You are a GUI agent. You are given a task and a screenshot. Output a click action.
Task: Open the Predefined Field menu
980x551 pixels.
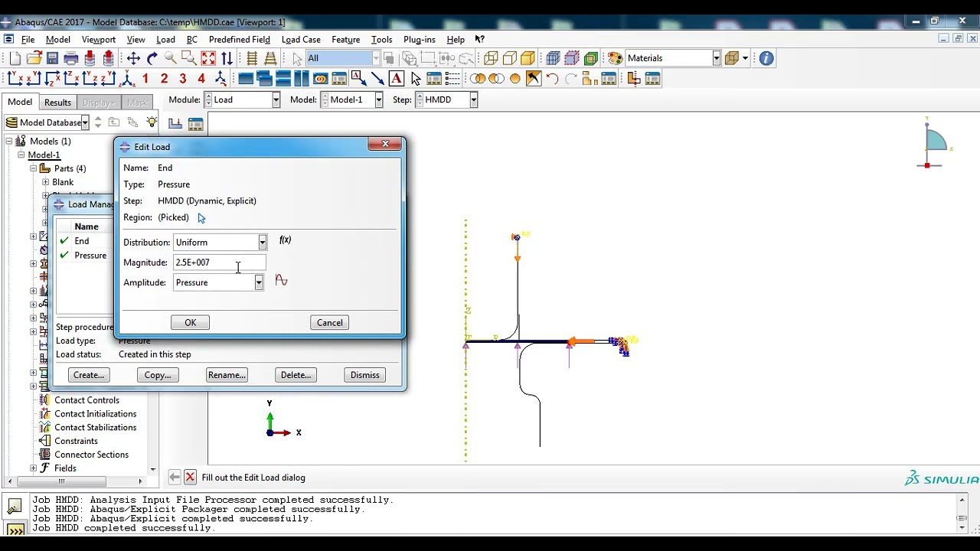[239, 40]
